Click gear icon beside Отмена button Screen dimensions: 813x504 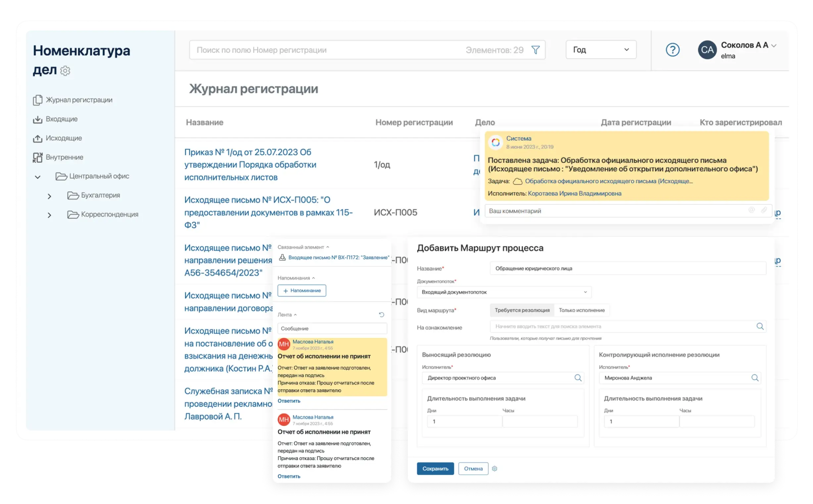pyautogui.click(x=495, y=469)
